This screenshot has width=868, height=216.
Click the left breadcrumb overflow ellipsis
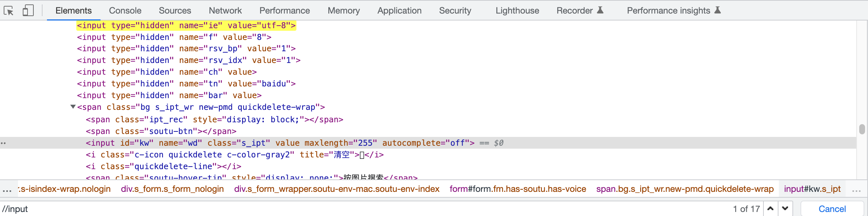point(7,190)
